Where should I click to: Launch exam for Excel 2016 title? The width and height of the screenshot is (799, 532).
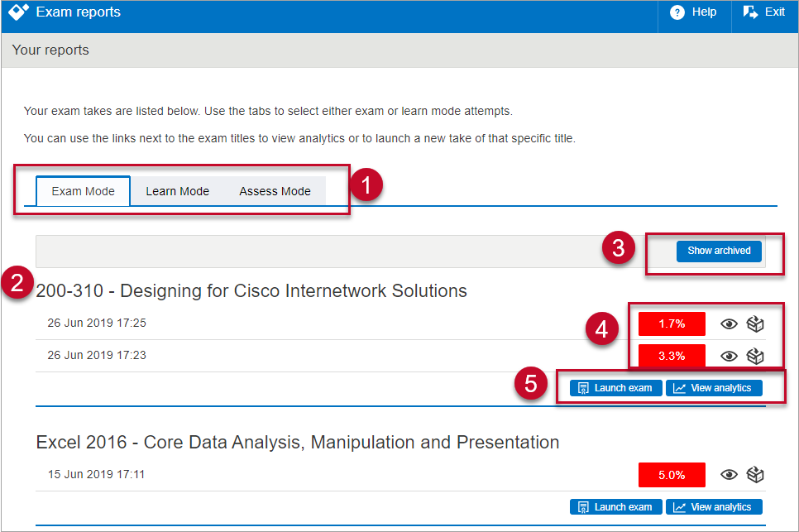pos(615,507)
